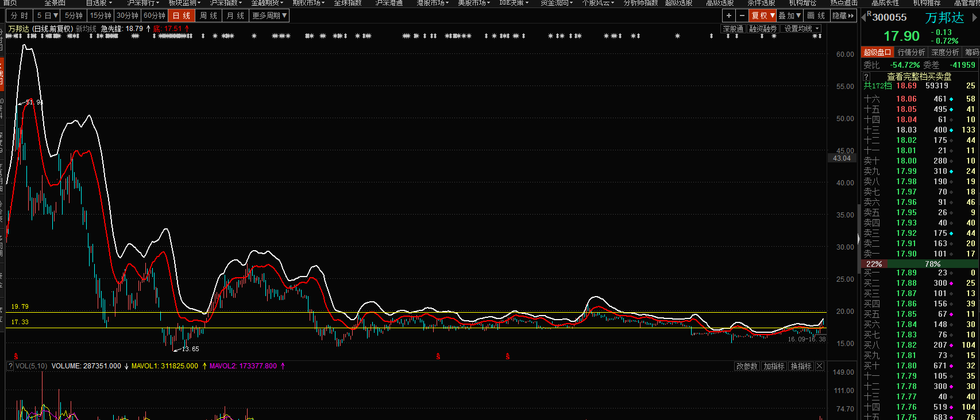The width and height of the screenshot is (980, 420).
Task: Close the VOL indicator panel with the X
Action: point(820,366)
